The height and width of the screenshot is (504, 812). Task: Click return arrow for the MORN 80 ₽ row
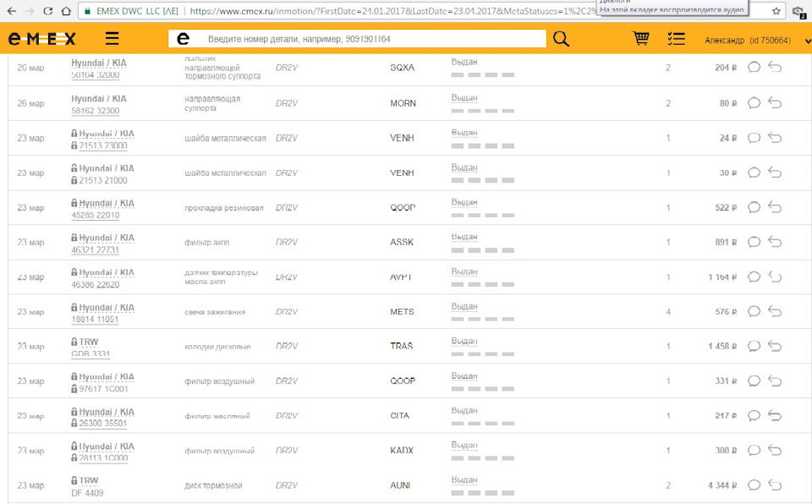pyautogui.click(x=775, y=103)
